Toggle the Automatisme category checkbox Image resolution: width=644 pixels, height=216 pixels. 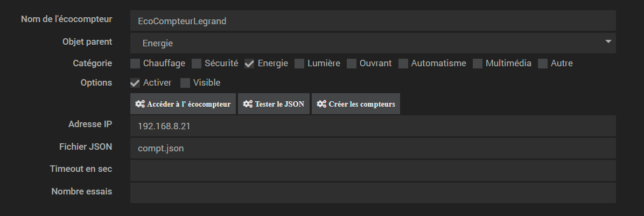click(403, 64)
